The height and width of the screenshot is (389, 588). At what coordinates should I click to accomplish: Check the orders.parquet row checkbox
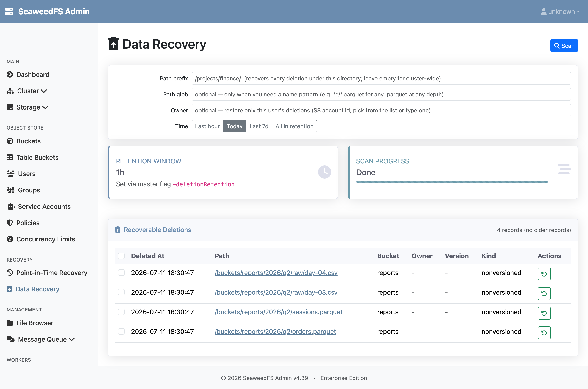coord(121,331)
